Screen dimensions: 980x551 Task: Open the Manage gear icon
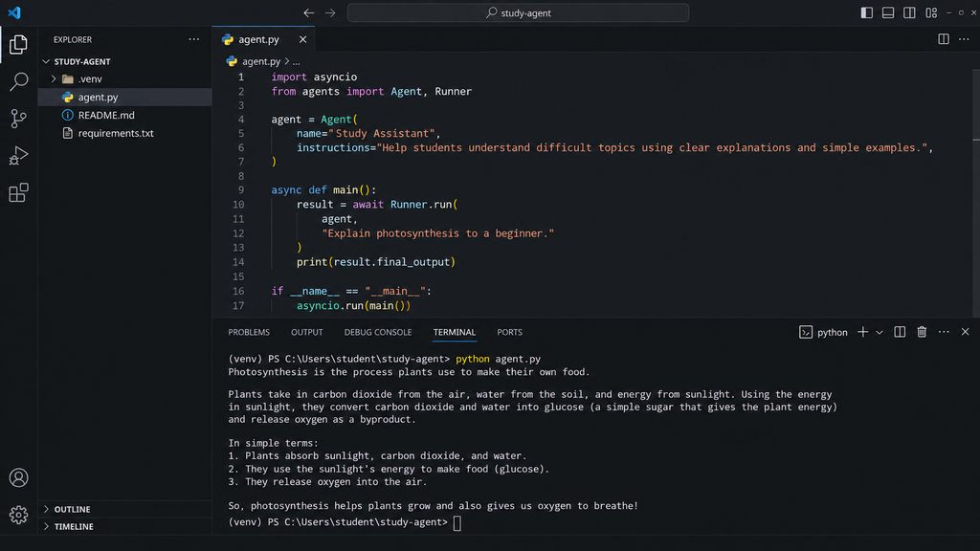pos(19,515)
